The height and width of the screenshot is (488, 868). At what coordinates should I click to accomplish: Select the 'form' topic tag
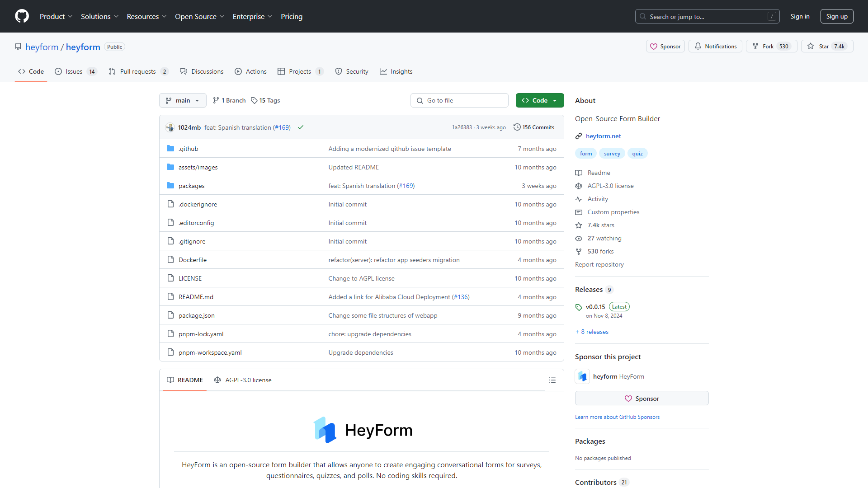coord(586,154)
